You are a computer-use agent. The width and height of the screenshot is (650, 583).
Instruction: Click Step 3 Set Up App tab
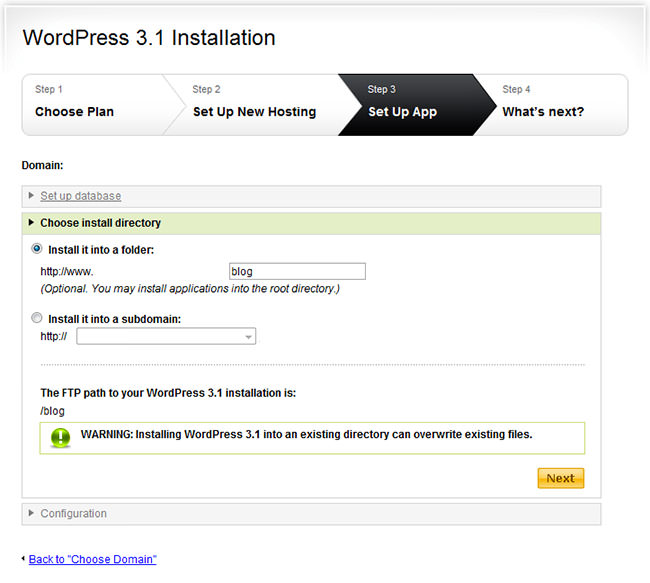tap(415, 104)
